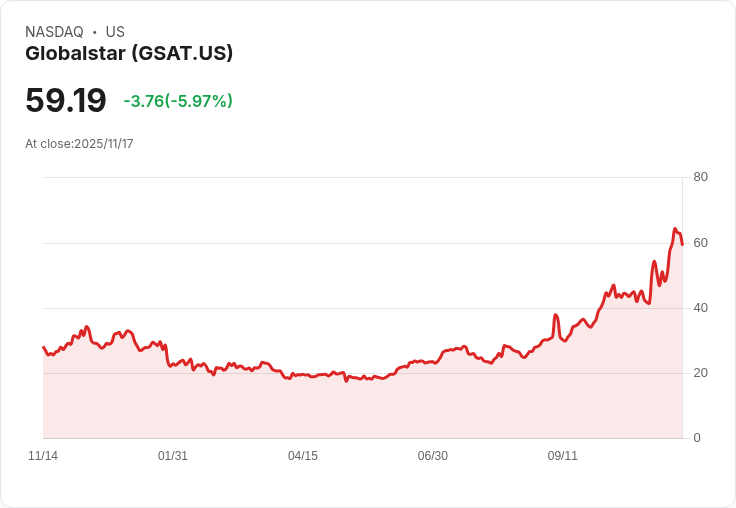Click the 04/15 date on x-axis
Screen dimensions: 736x508
click(303, 456)
